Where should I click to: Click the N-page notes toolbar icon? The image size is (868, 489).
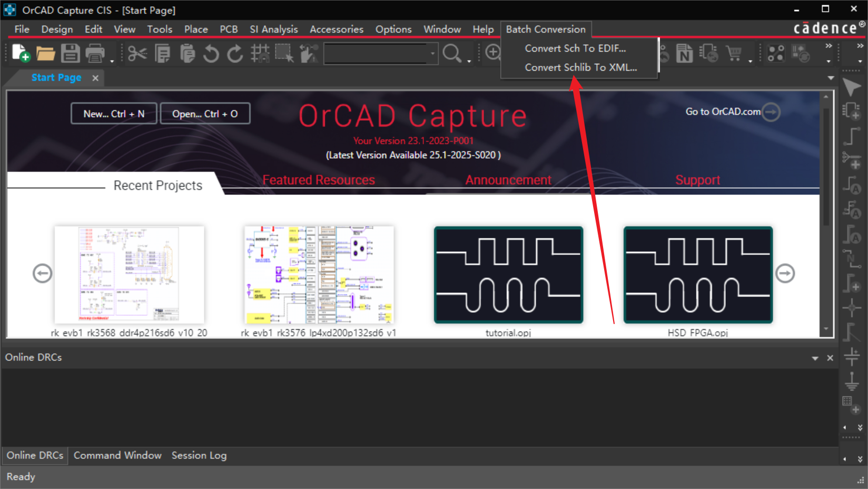(684, 53)
